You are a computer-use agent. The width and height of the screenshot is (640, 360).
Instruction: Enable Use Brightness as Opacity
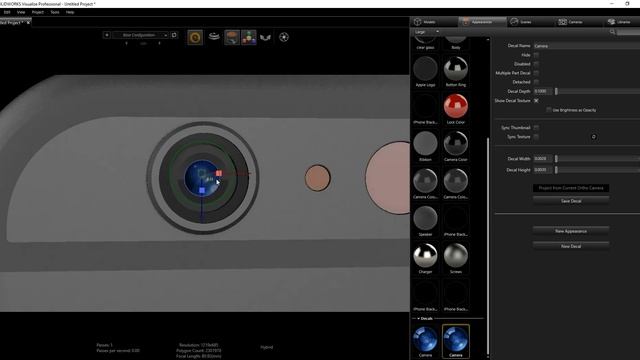pos(549,110)
